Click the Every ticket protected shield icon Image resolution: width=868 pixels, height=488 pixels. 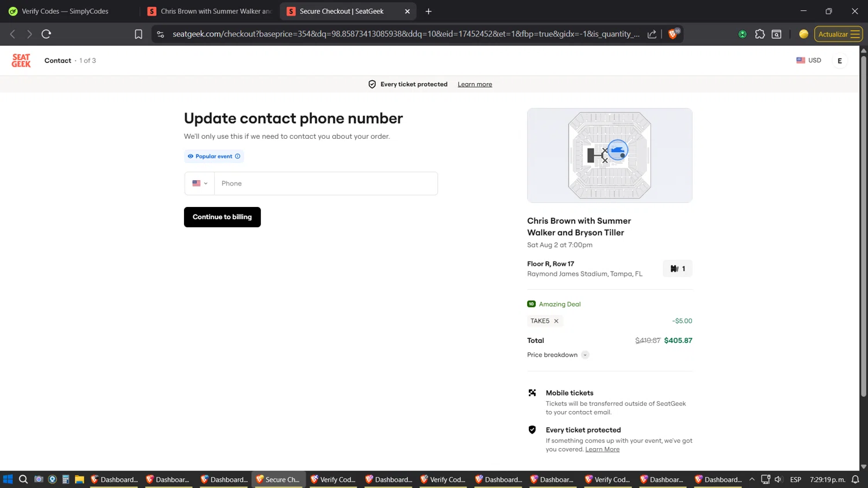[532, 430]
